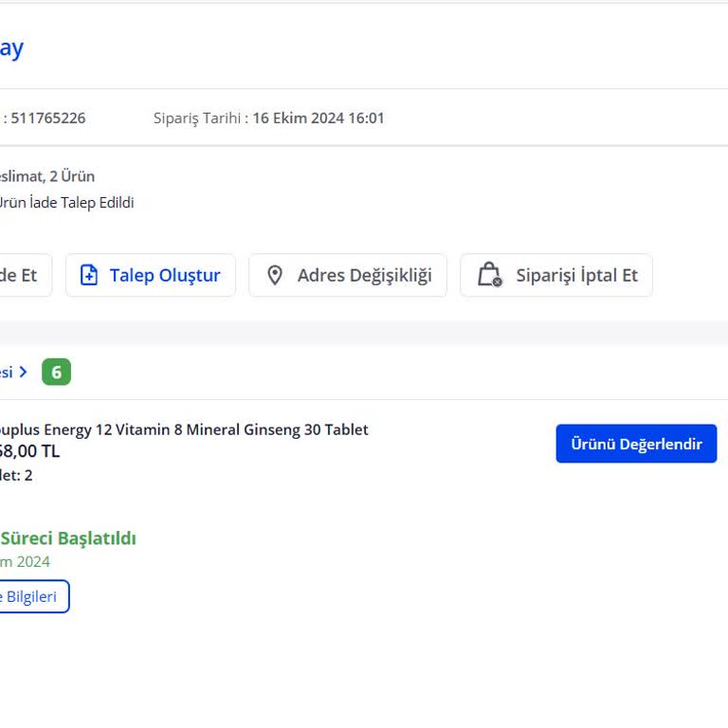Click the partially visible 'de Et' button

coord(21,276)
